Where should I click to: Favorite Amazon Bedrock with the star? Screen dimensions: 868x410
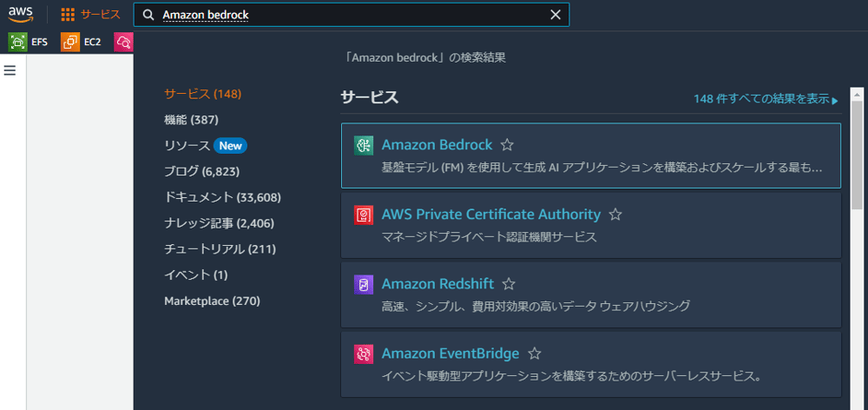click(507, 145)
